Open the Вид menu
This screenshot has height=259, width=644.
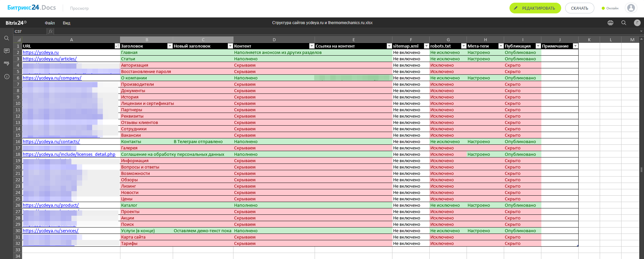[66, 23]
